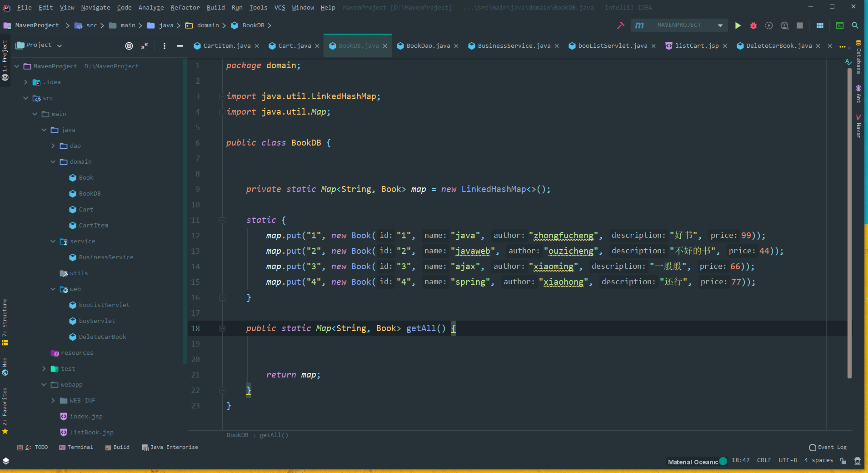Expand the dao folder
This screenshot has height=473, width=868.
click(x=53, y=146)
